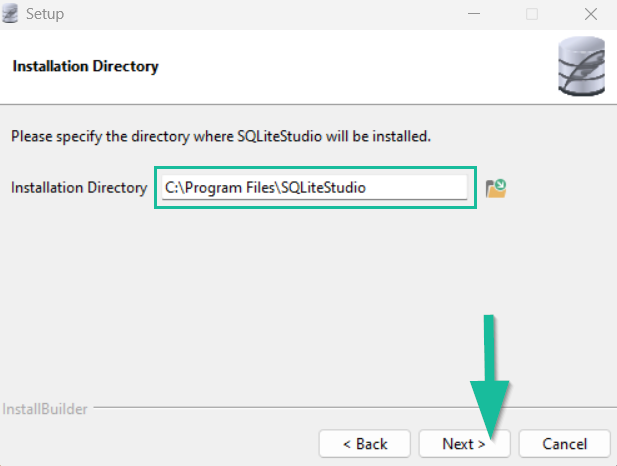Go to the previous step with Back
Viewport: 617px width, 466px height.
(364, 443)
